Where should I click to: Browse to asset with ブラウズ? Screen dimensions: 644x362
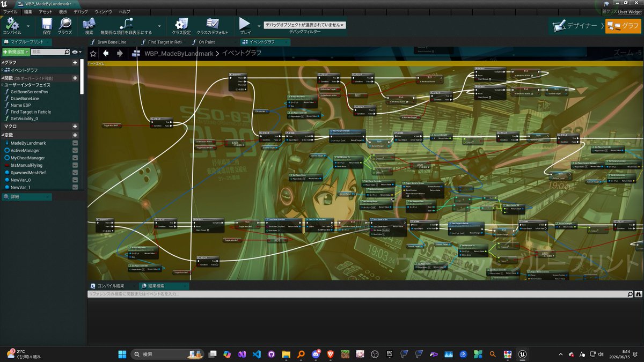click(65, 25)
